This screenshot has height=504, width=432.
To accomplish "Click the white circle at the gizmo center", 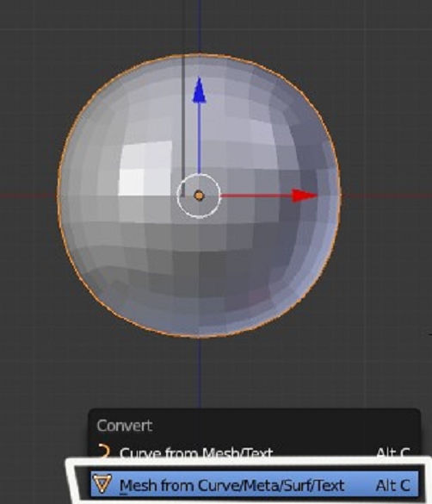I will tap(199, 196).
